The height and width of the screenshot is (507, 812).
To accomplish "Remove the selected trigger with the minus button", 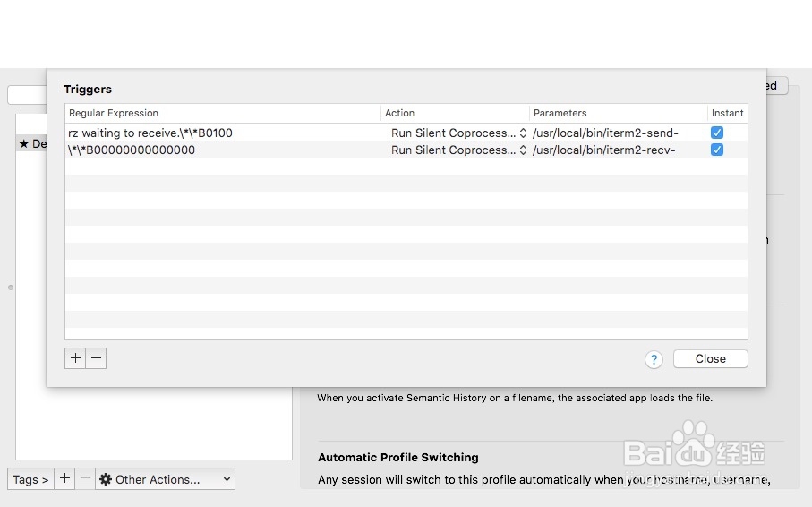I will point(97,358).
